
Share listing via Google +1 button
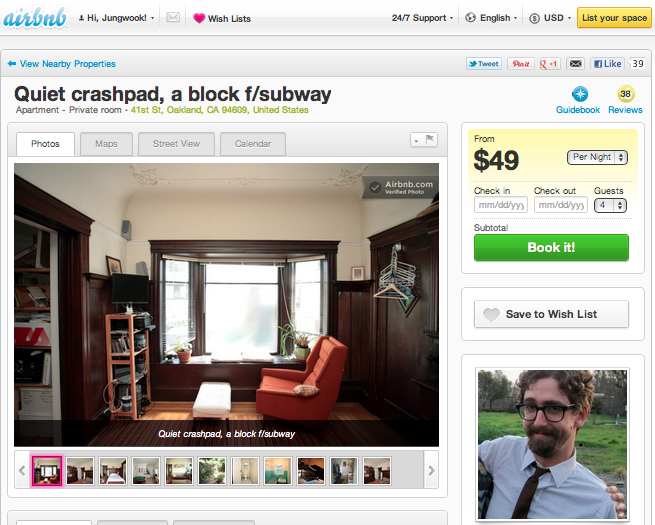550,64
